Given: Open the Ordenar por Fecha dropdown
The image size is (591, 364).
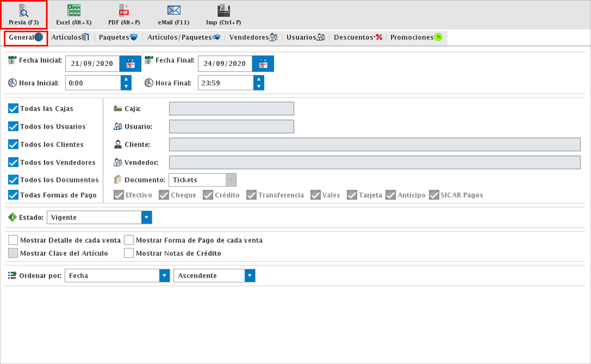Looking at the screenshot, I should pos(165,276).
